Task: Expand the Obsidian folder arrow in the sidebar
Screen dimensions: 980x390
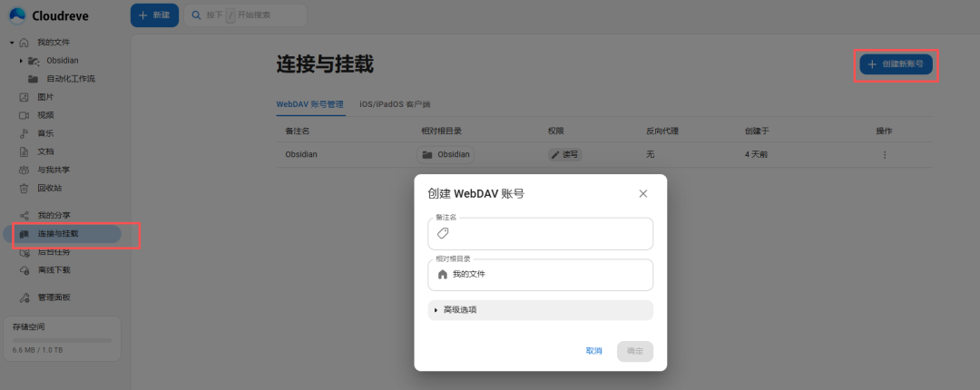Action: tap(21, 61)
